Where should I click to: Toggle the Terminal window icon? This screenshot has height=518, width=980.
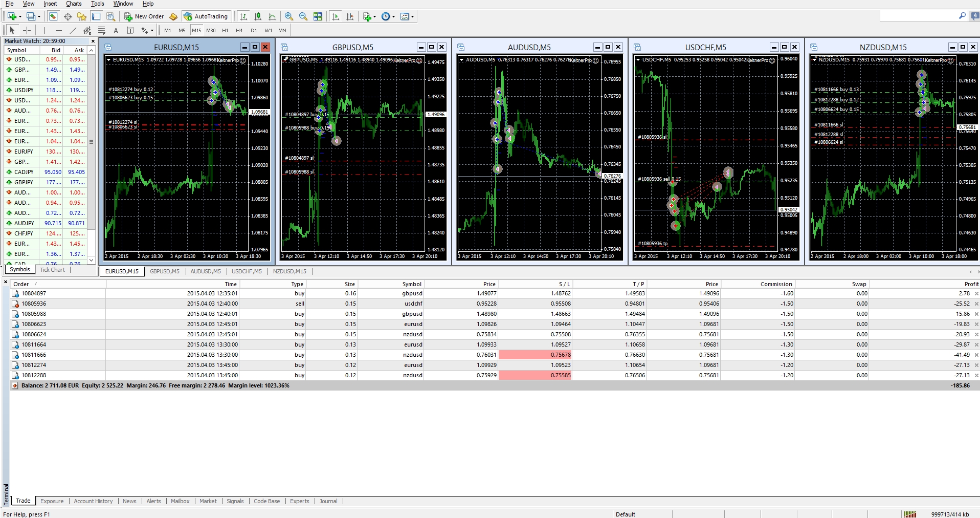pos(96,16)
